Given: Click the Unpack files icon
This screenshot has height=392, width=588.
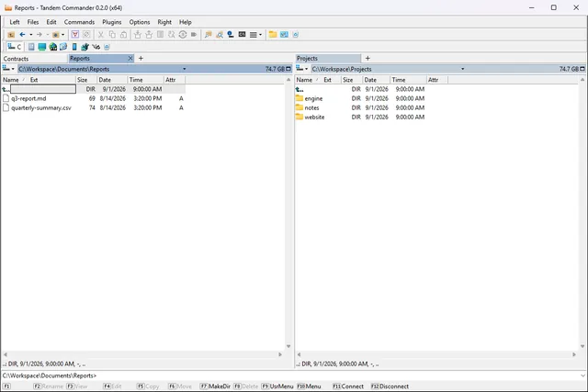Looking at the screenshot, I should click(149, 35).
